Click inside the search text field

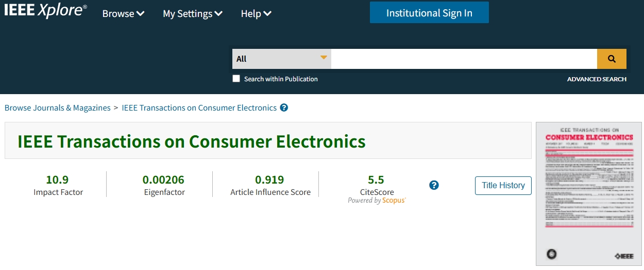pos(464,59)
